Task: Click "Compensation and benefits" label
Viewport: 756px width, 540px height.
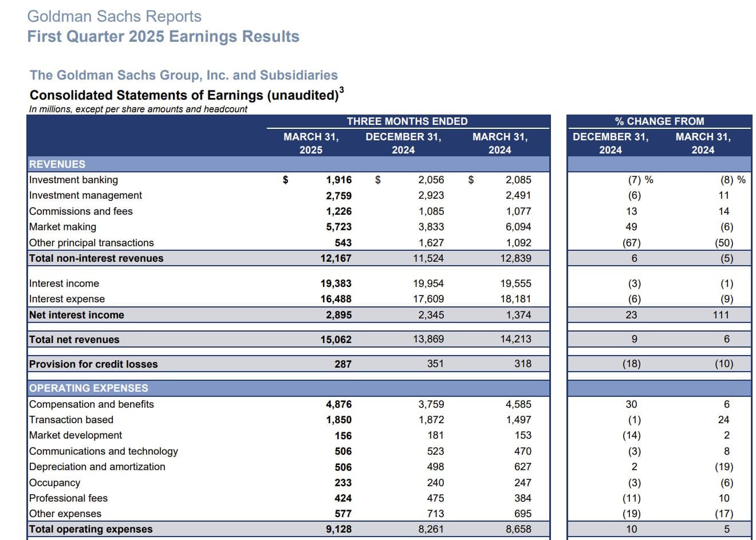Action: click(x=92, y=404)
